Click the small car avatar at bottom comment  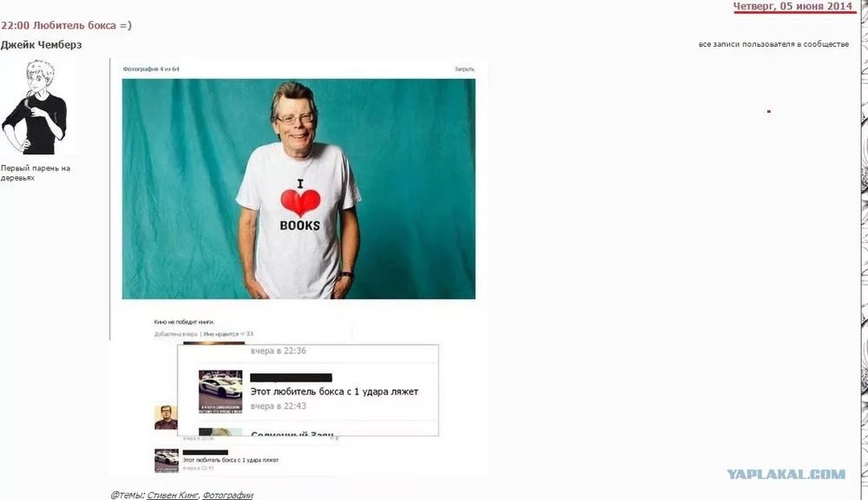(167, 460)
